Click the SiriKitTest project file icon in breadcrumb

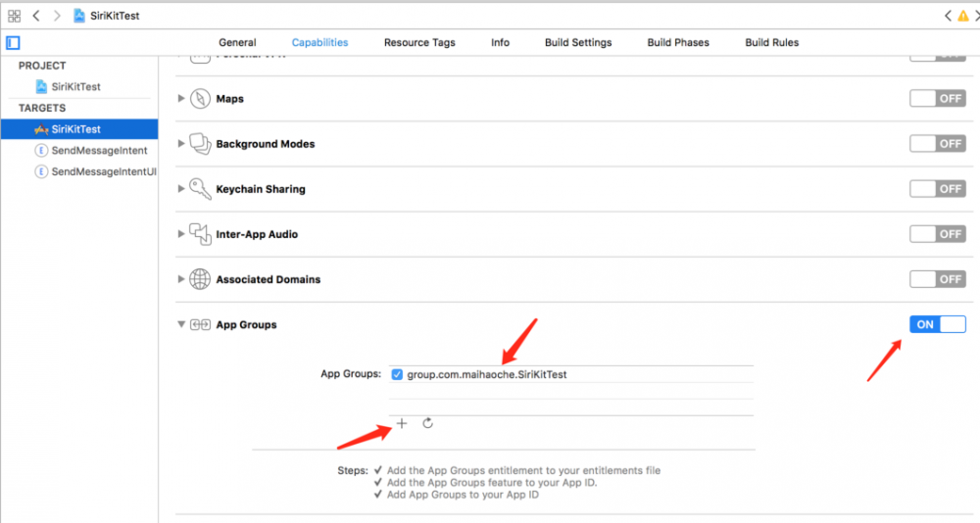click(78, 16)
